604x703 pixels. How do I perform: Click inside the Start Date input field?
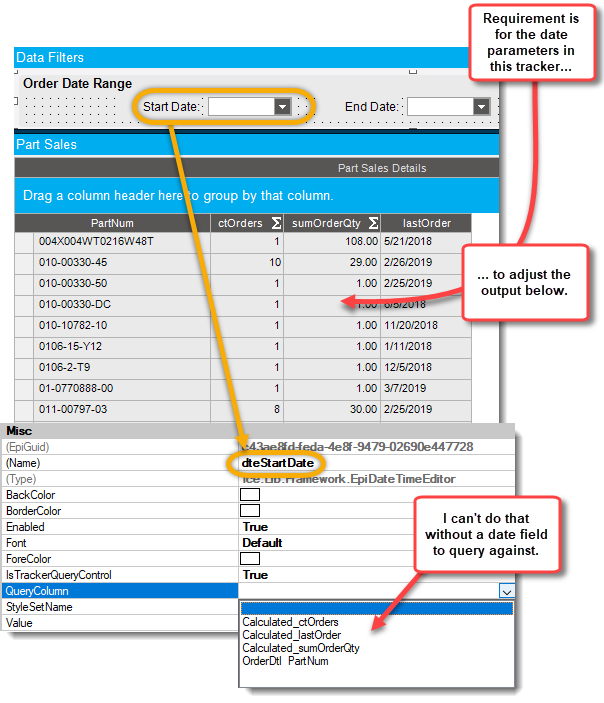coord(242,107)
